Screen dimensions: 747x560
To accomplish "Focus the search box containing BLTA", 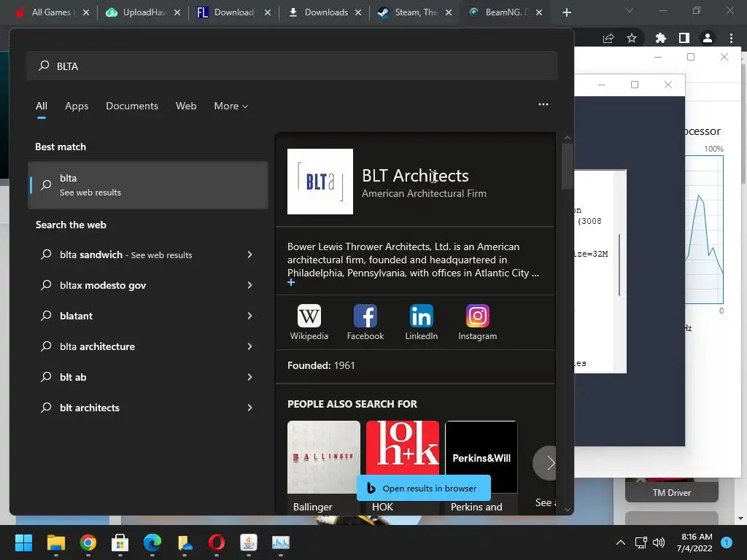I will point(292,66).
